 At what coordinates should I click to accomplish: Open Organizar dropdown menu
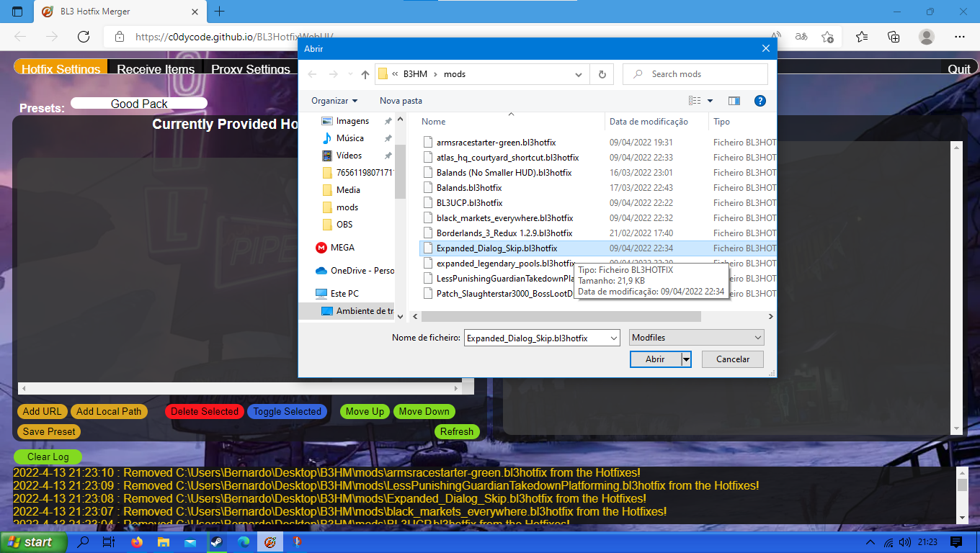pyautogui.click(x=334, y=101)
